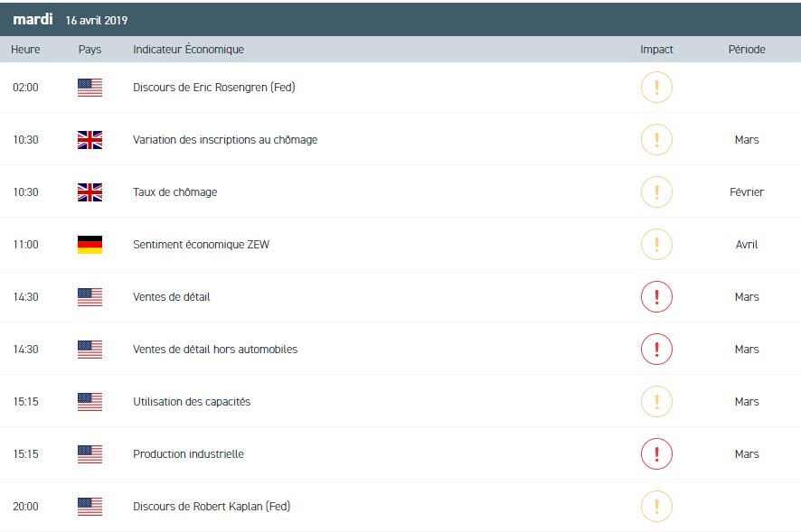
Task: Open Discours de Robert Kaplan (Fed) event
Action: coord(212,507)
